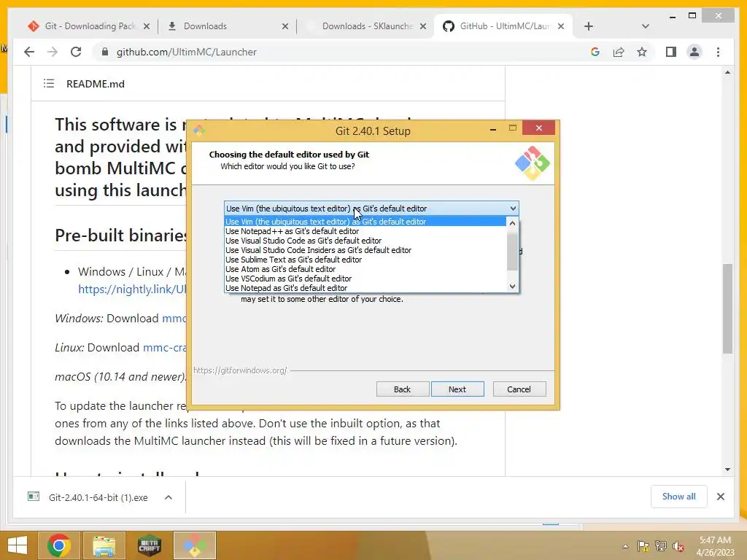This screenshot has height=560, width=747.
Task: Choose Visual Studio Code as Git's editor
Action: pyautogui.click(x=365, y=241)
